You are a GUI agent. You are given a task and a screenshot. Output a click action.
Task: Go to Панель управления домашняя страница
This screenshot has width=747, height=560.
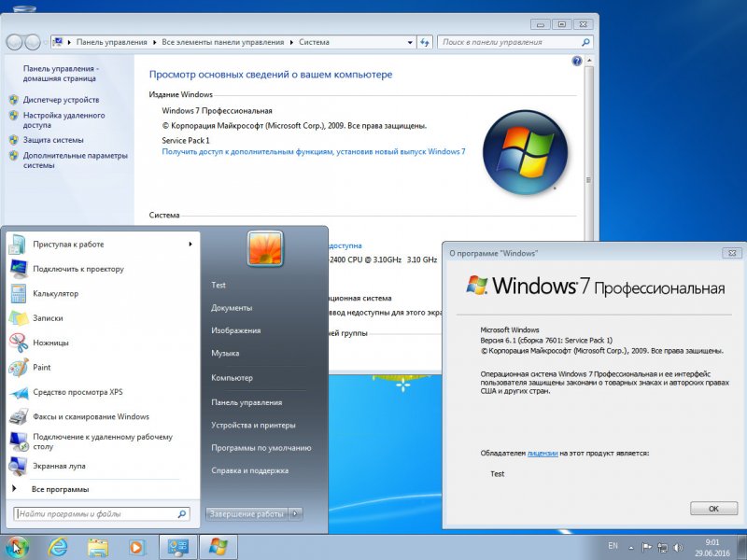coord(61,74)
